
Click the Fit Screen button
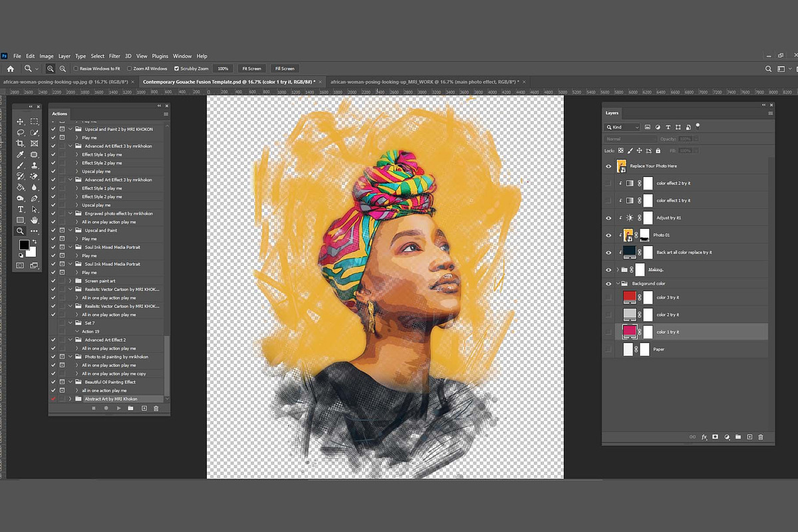[251, 68]
